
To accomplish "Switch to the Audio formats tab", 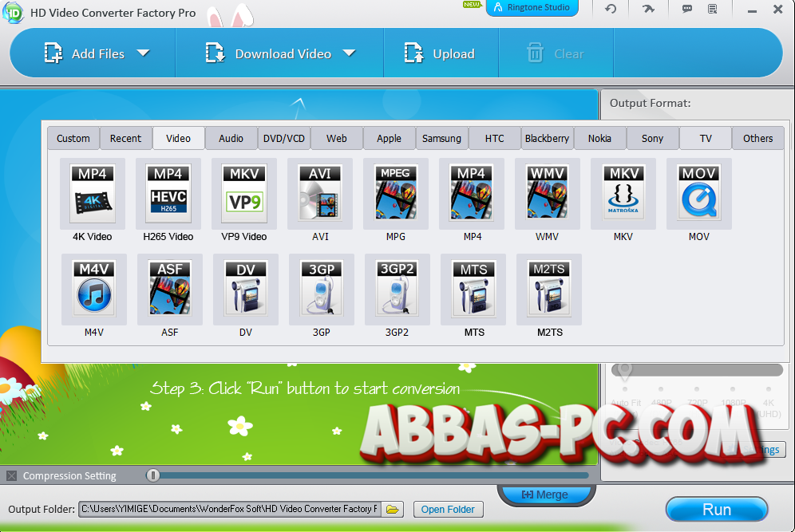I will 231,137.
